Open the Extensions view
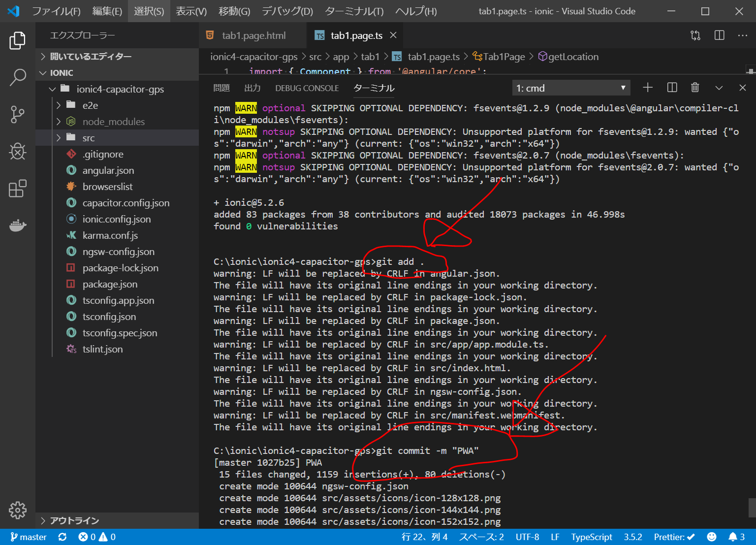 pyautogui.click(x=18, y=189)
